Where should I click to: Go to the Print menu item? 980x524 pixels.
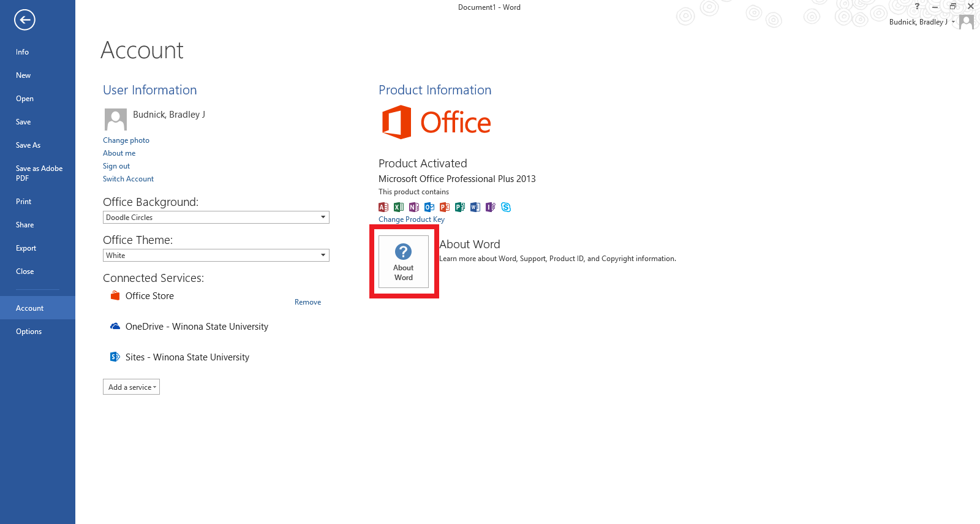pos(23,202)
